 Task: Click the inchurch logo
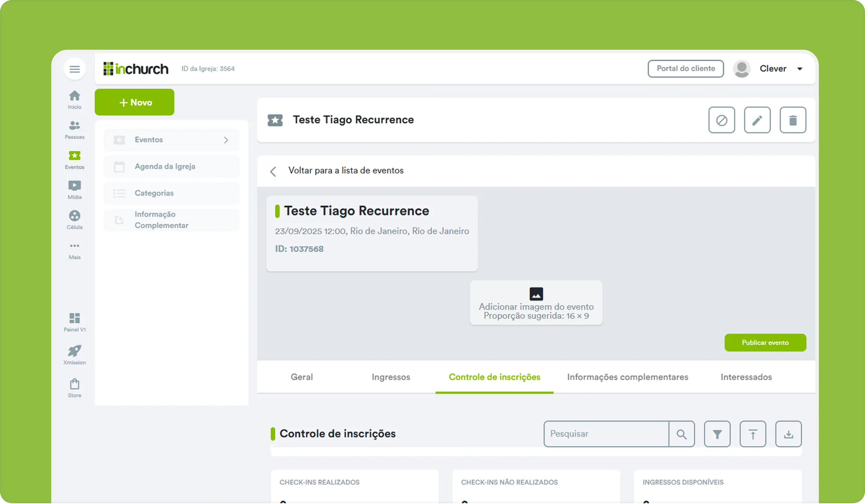pyautogui.click(x=136, y=69)
